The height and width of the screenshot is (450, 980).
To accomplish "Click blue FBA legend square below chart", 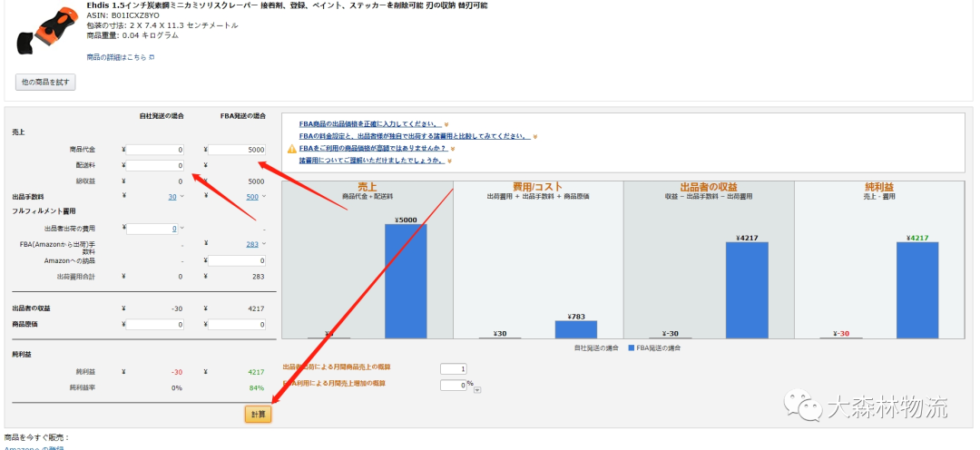I will (x=632, y=347).
